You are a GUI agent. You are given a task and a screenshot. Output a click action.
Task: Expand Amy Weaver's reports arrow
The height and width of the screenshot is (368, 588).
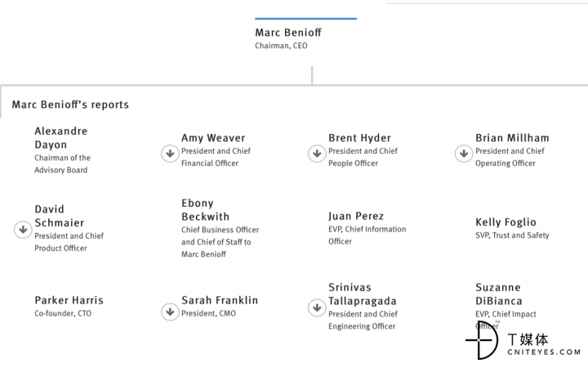(x=170, y=154)
